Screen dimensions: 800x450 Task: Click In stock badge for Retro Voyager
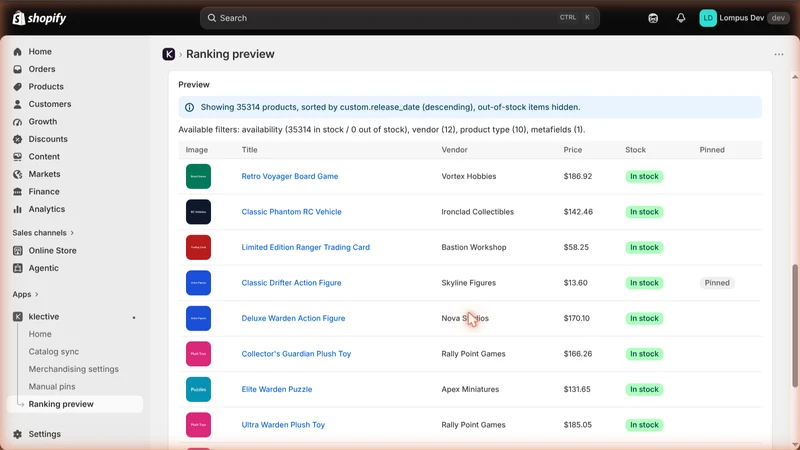coord(644,176)
